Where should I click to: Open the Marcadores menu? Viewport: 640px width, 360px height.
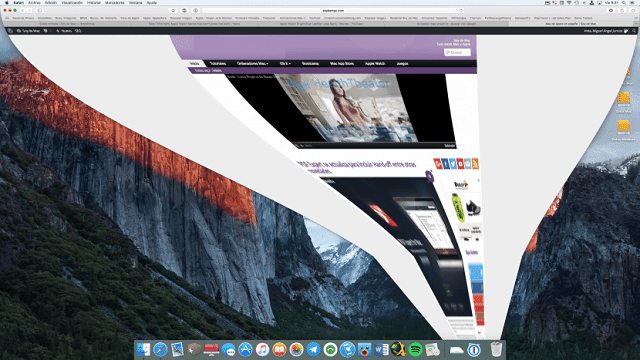click(114, 2)
